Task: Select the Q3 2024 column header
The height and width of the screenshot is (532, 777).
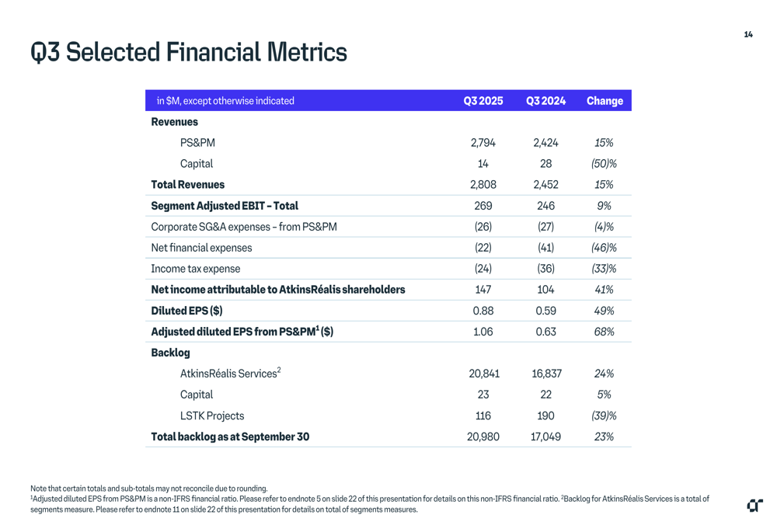Action: (x=545, y=101)
